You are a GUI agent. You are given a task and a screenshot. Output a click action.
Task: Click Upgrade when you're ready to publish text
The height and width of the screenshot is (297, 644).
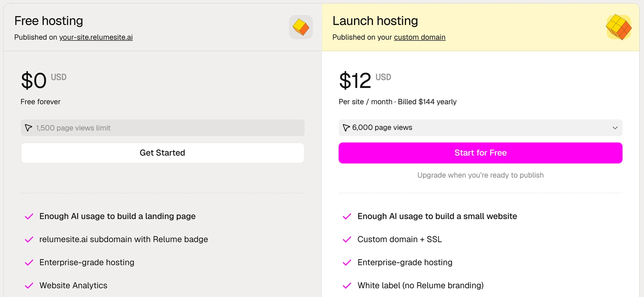(x=481, y=175)
